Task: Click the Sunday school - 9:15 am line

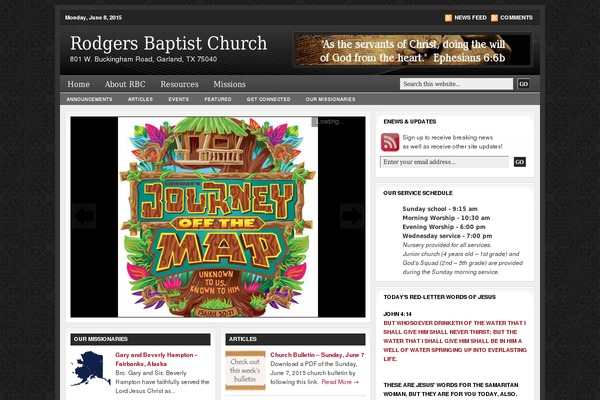Action: (440, 209)
